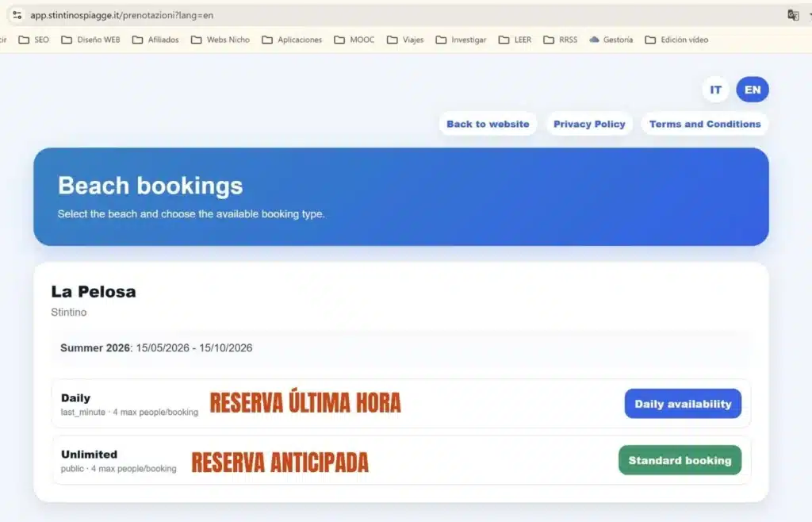Open the RRSS bookmarks folder

pyautogui.click(x=561, y=40)
